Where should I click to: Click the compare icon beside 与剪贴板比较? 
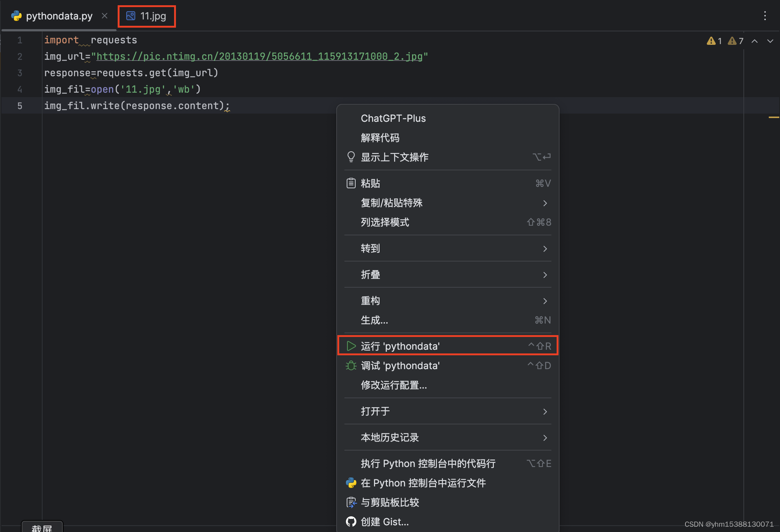pos(351,502)
